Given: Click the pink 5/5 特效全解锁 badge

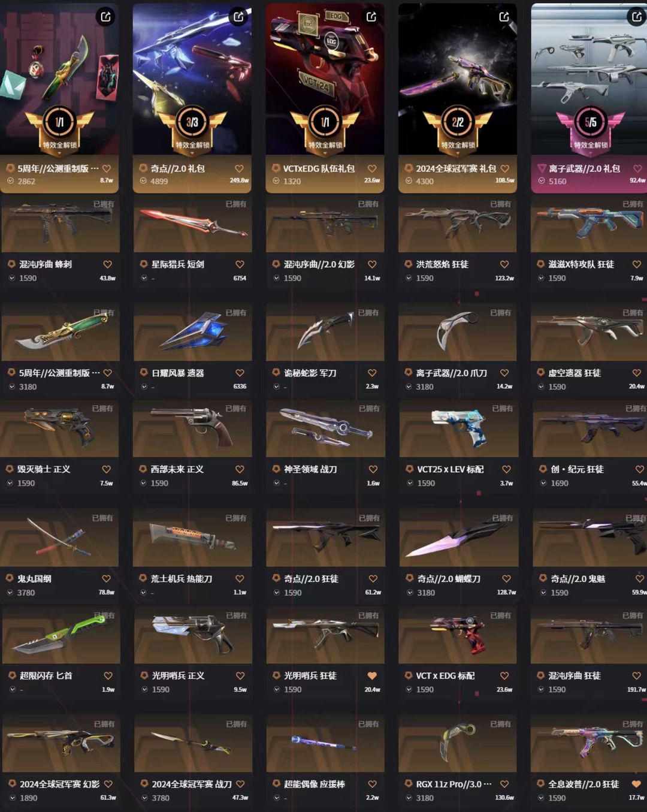Looking at the screenshot, I should tap(591, 128).
